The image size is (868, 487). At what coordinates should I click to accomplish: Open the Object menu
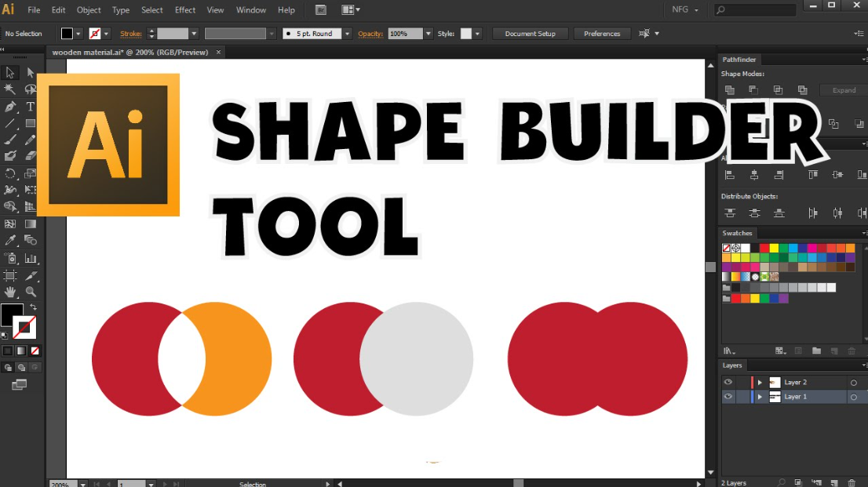[89, 10]
